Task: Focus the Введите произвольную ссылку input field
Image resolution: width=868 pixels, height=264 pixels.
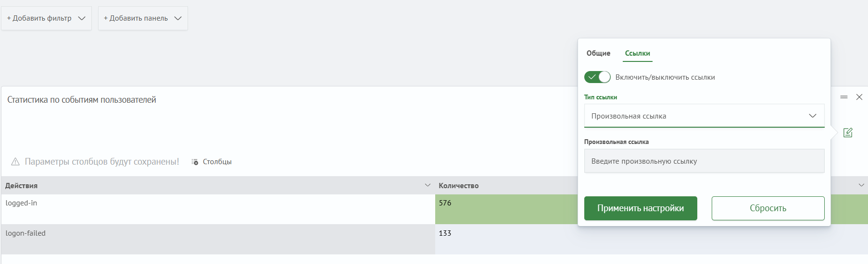Action: coord(704,161)
